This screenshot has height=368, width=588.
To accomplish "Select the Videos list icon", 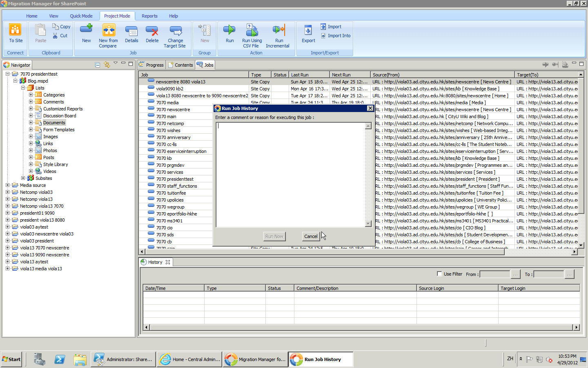I will (x=38, y=171).
